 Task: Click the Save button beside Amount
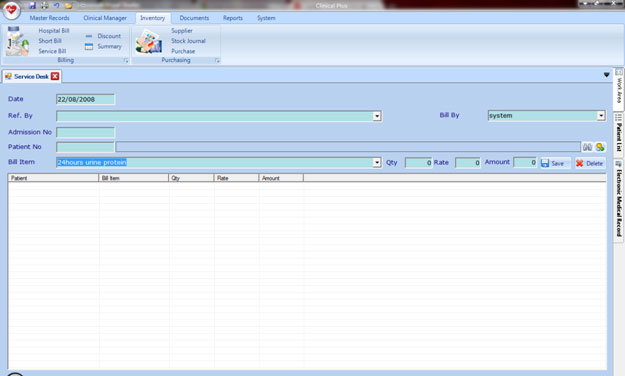(x=555, y=163)
